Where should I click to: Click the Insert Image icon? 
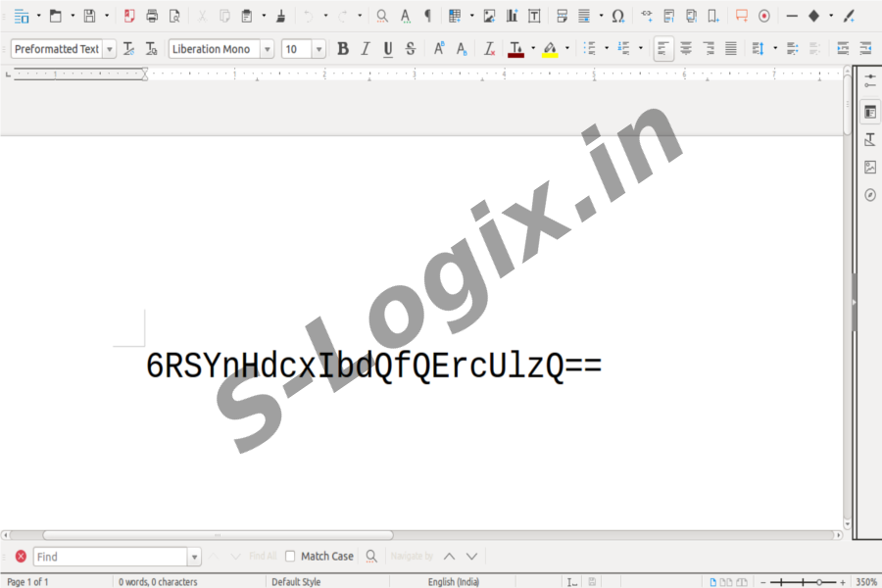click(489, 16)
